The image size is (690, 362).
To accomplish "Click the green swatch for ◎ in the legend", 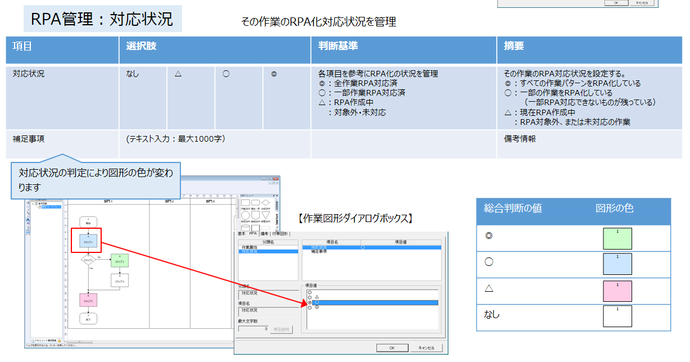I will pos(617,238).
